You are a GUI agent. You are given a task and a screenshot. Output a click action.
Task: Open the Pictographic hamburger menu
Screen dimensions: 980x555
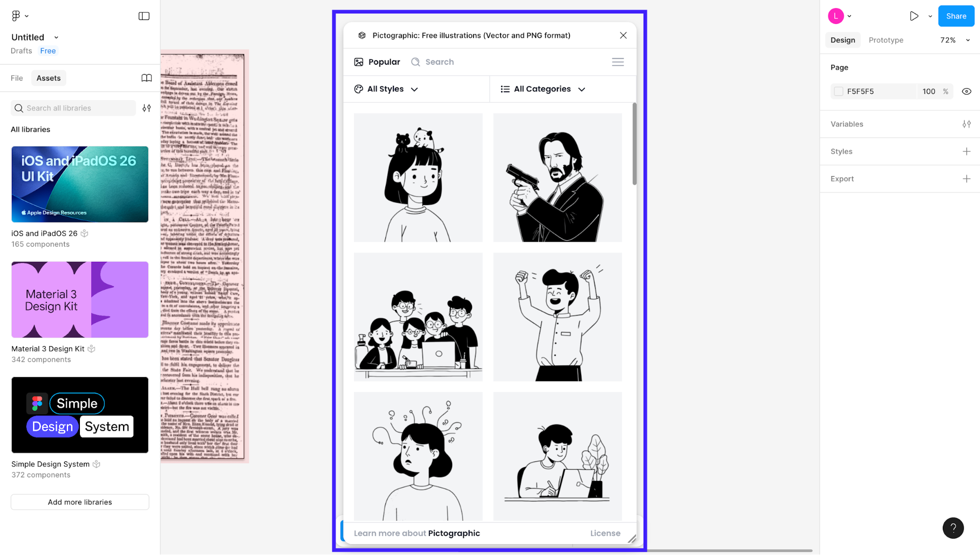pyautogui.click(x=617, y=62)
